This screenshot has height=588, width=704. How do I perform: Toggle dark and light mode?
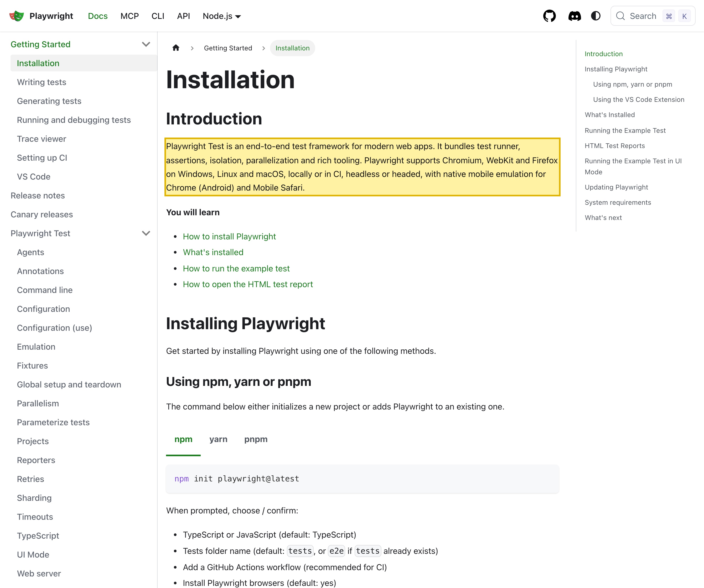coord(596,16)
